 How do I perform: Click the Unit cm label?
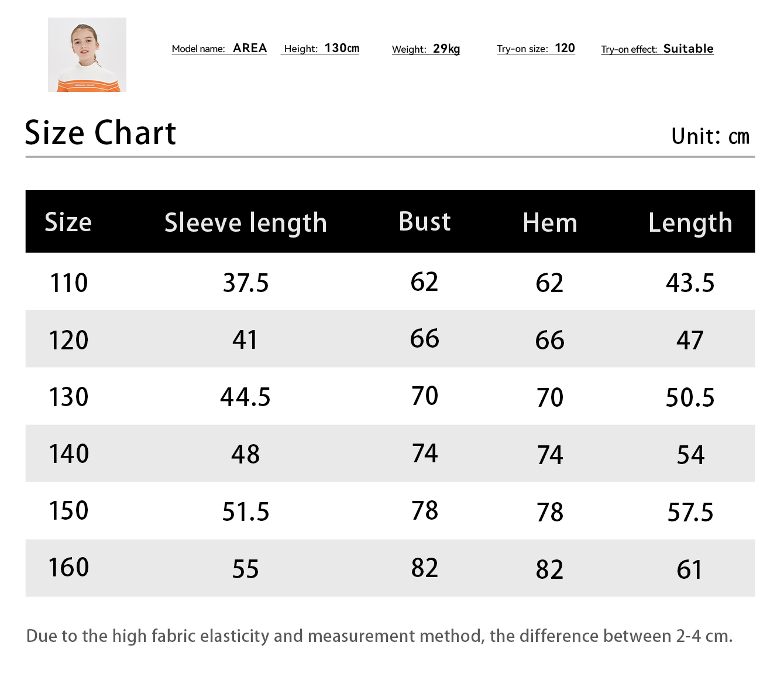point(710,136)
